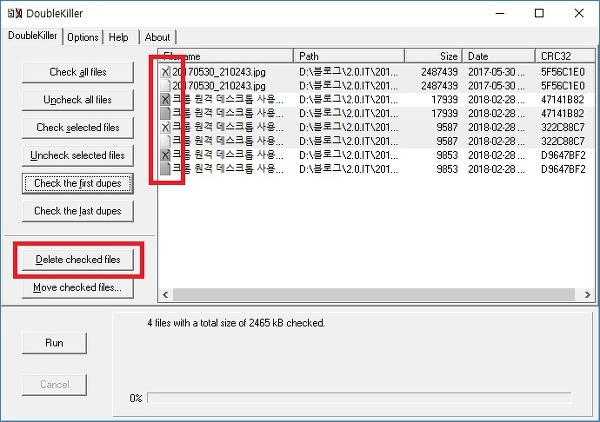The image size is (600, 422).
Task: Check the unchecked box in size 9587 row
Action: (165, 141)
